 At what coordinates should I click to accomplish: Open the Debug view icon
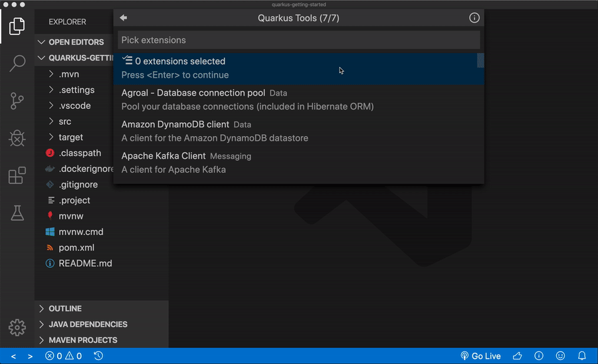17,138
